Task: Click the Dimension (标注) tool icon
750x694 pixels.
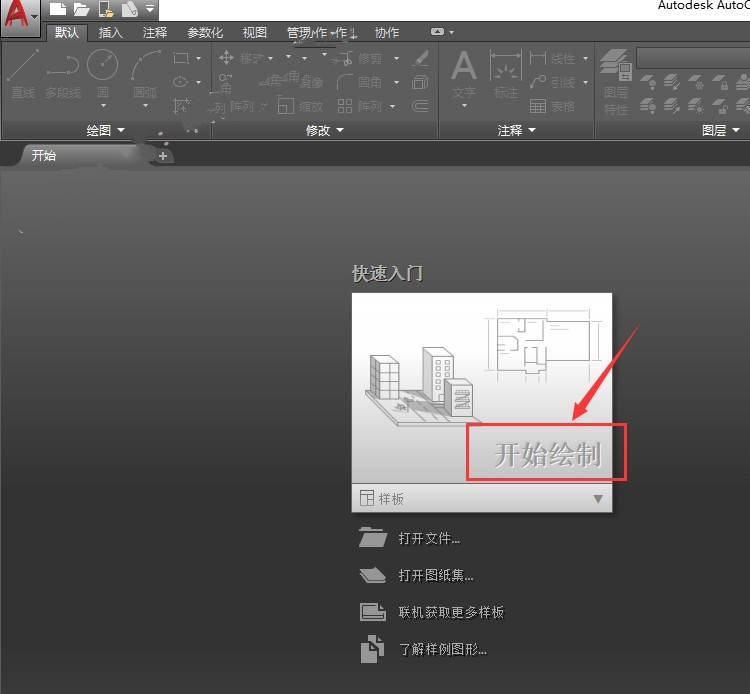Action: (506, 68)
